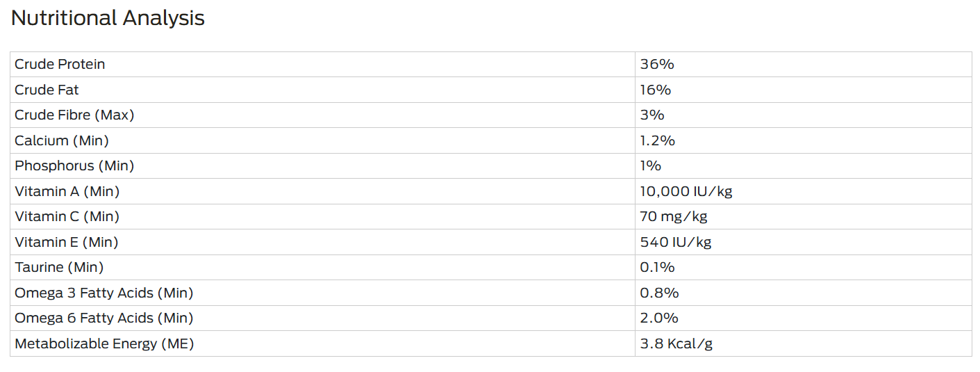Click the 70 mg/kg value

[673, 216]
